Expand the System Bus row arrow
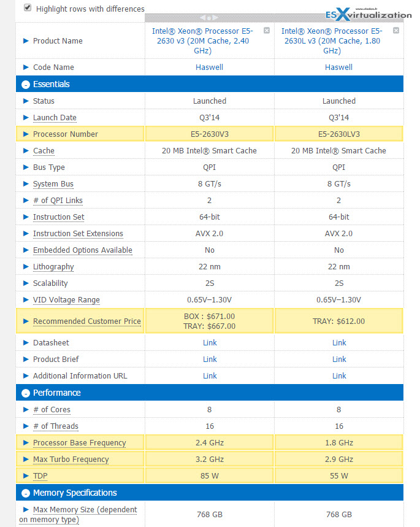The height and width of the screenshot is (527, 420). coord(26,184)
